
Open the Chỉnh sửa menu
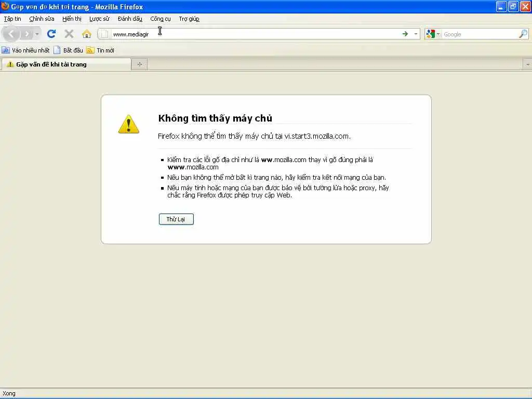click(x=42, y=19)
